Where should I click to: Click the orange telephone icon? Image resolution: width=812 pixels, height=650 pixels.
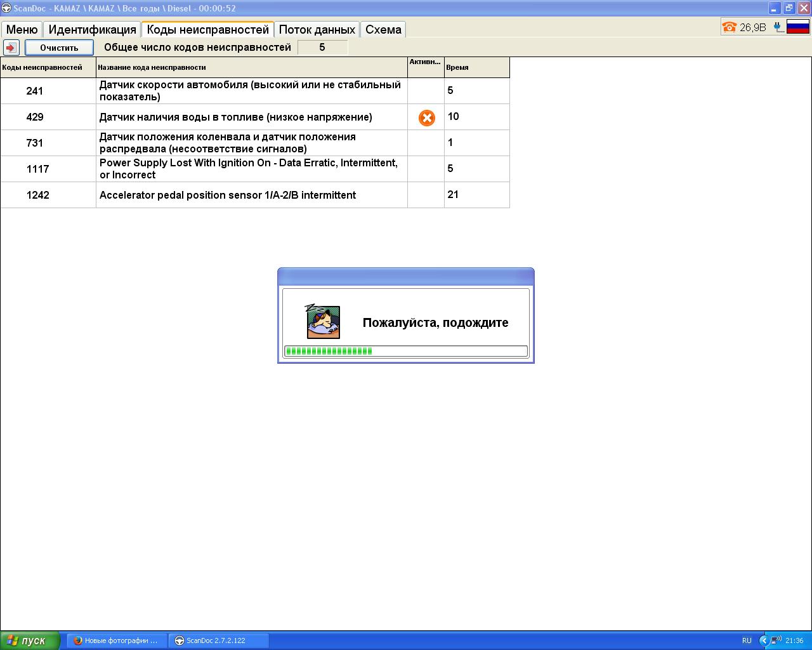point(730,27)
